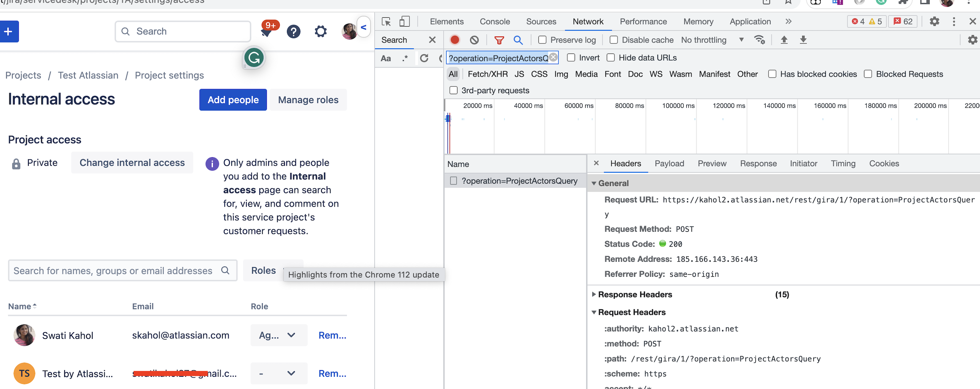
Task: Close the Search drawer tab
Action: (432, 40)
